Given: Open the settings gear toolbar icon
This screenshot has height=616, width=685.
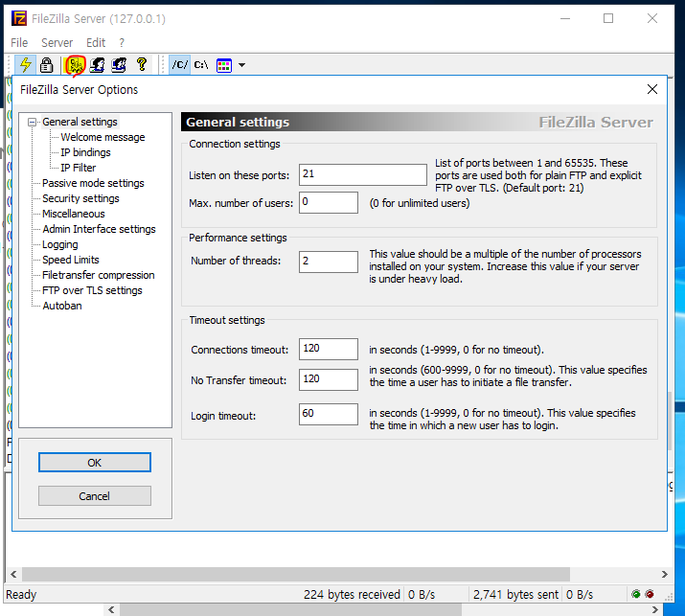Looking at the screenshot, I should [75, 65].
